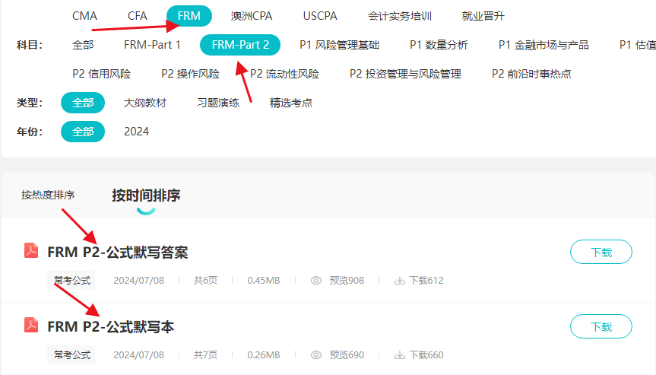Filter type by 大纲教材
The height and width of the screenshot is (375, 656).
pyautogui.click(x=145, y=103)
